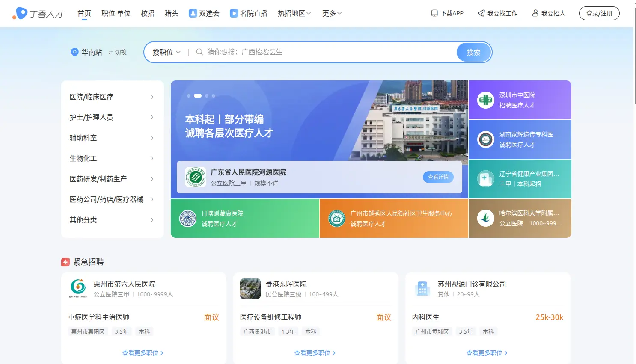The image size is (636, 364).
Task: Click the 华南站 location pin icon
Action: pyautogui.click(x=74, y=52)
